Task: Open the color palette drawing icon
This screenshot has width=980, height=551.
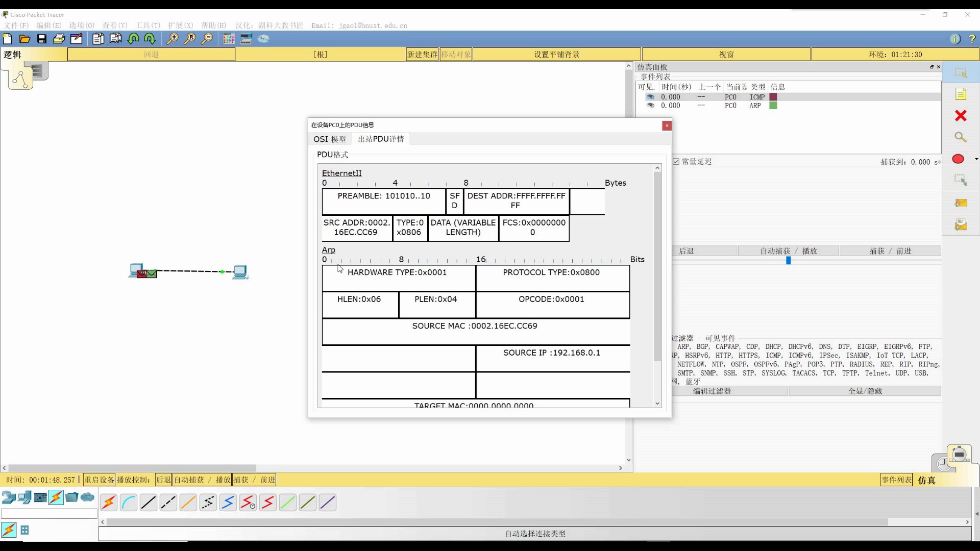Action: pyautogui.click(x=229, y=39)
